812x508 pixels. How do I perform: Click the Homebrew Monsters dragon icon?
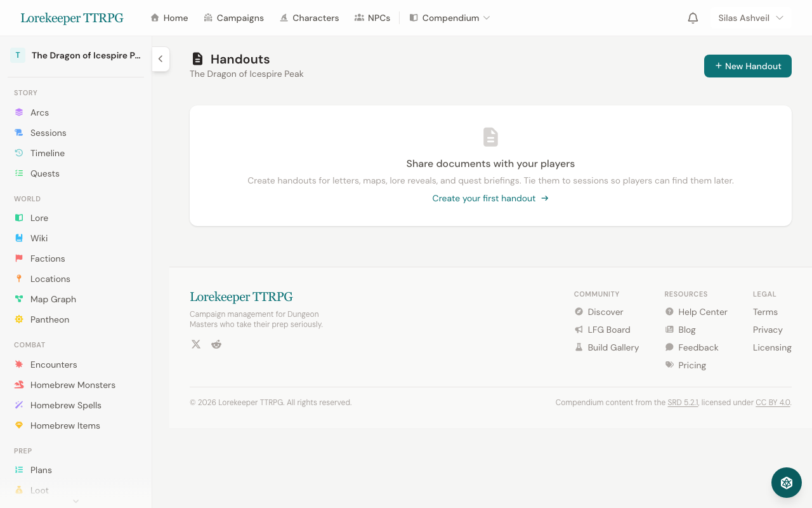(19, 385)
